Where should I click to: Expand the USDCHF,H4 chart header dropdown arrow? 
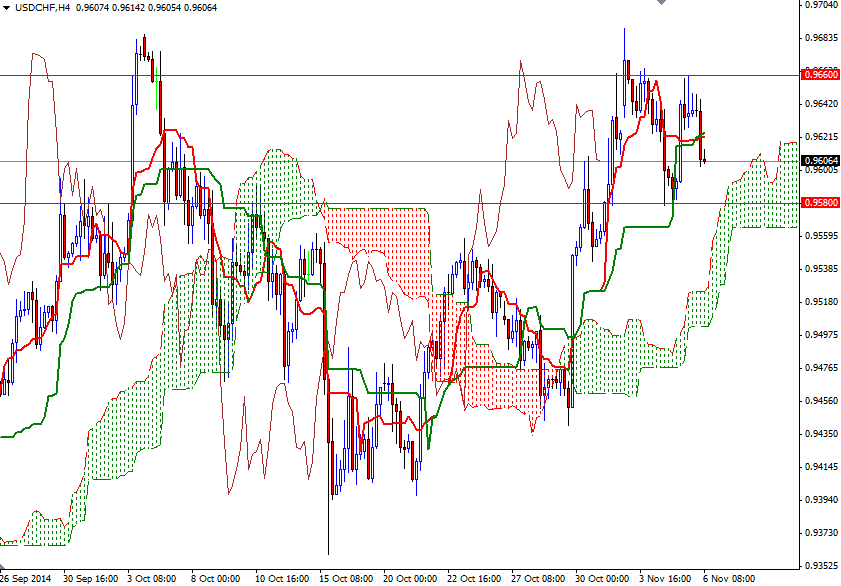6,6
